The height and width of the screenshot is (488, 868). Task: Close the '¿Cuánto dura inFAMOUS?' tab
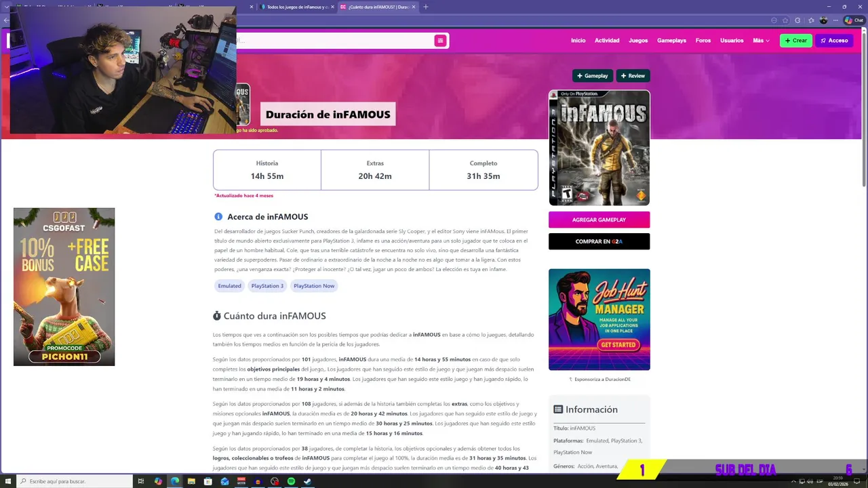(414, 7)
